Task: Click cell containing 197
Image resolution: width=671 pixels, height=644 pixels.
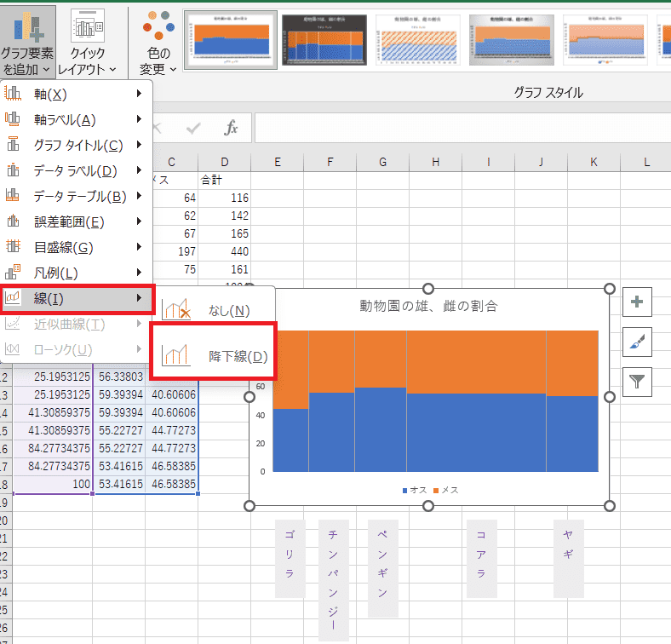Action: coord(175,251)
